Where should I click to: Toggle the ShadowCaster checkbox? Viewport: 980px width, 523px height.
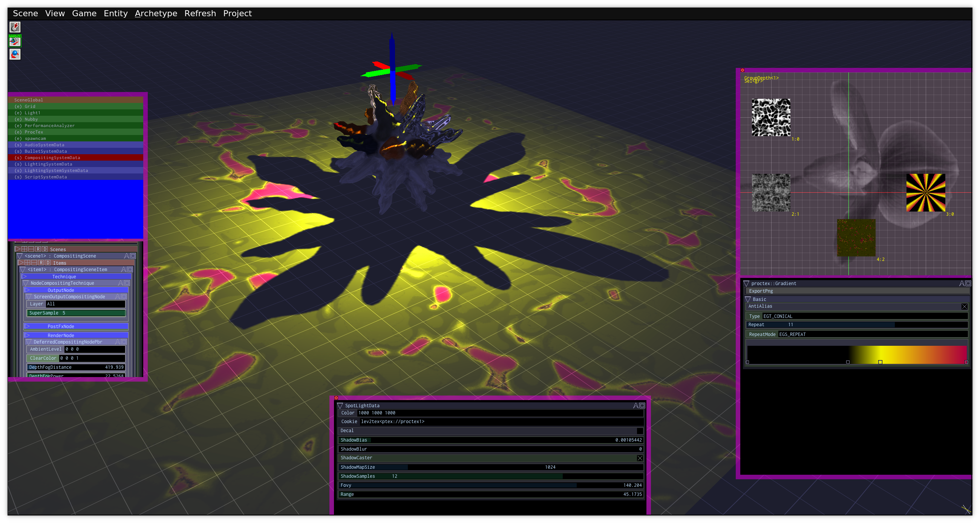point(640,458)
